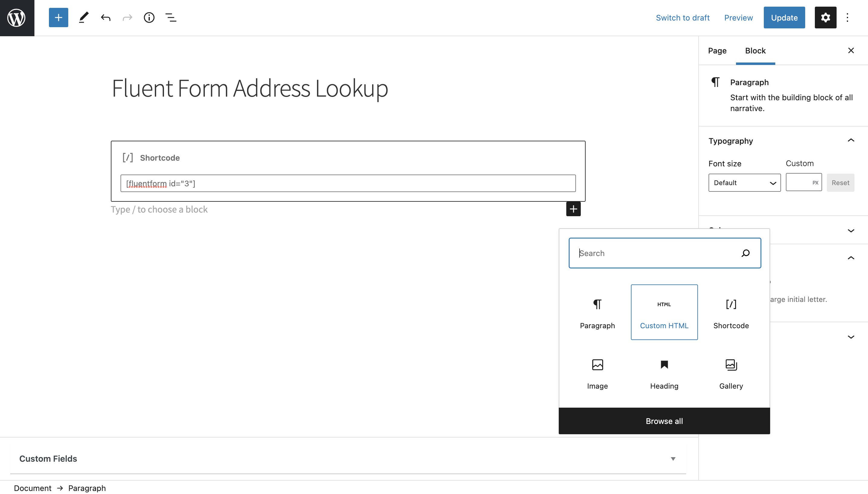This screenshot has width=868, height=494.
Task: Open the Font size Default dropdown
Action: tap(744, 183)
